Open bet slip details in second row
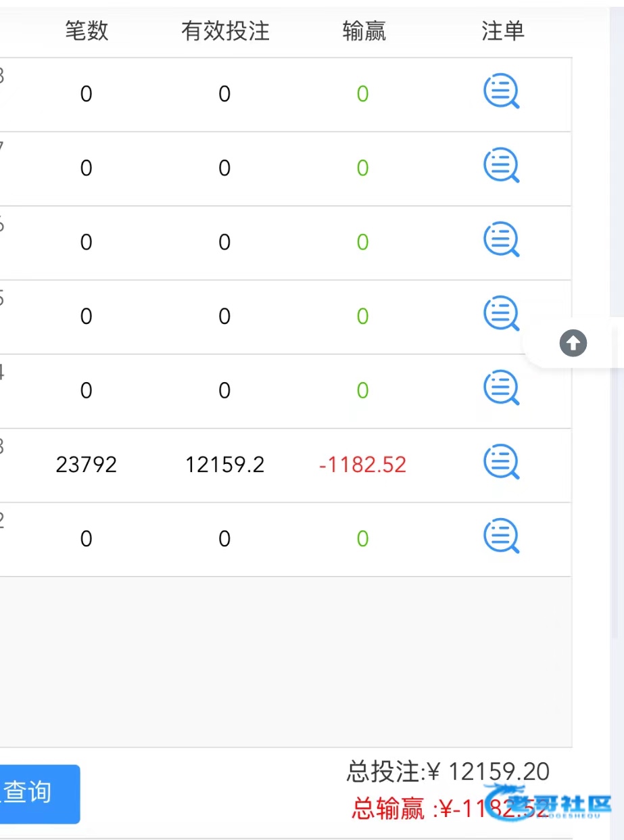This screenshot has width=624, height=840. (x=501, y=166)
